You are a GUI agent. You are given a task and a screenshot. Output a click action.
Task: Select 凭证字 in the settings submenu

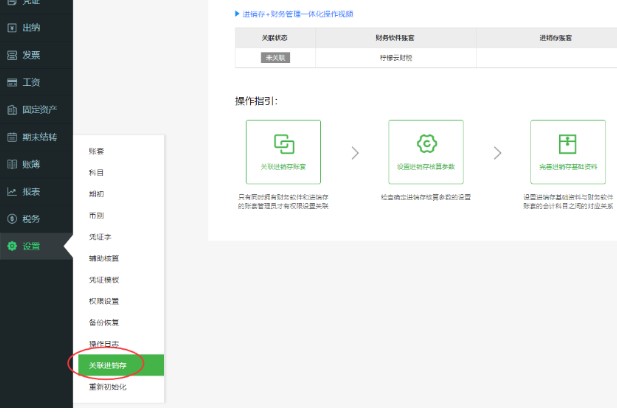[98, 236]
